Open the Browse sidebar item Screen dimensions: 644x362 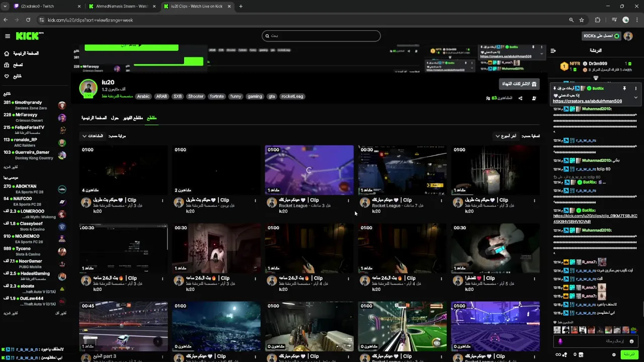pos(14,65)
